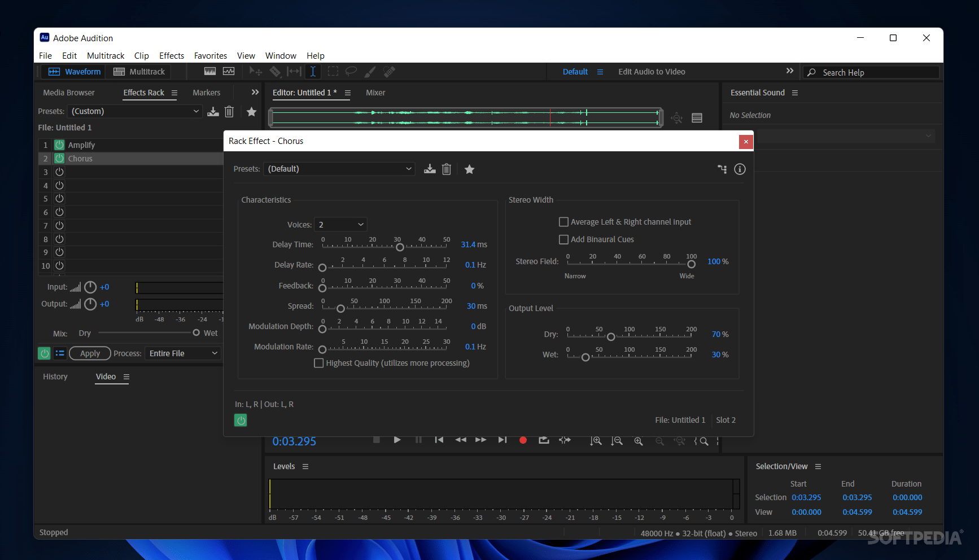Open the Effects Rack panel menu
The height and width of the screenshot is (560, 979).
[x=174, y=93]
